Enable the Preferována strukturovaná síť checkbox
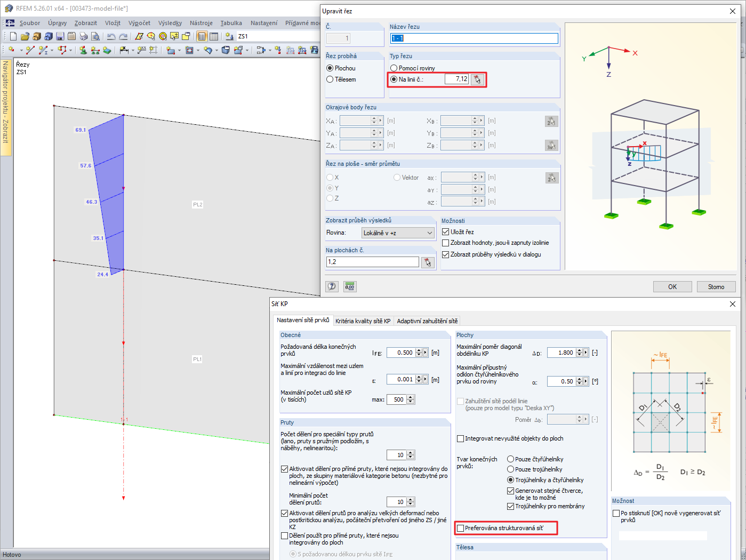Screen dimensions: 746x560 point(461,528)
